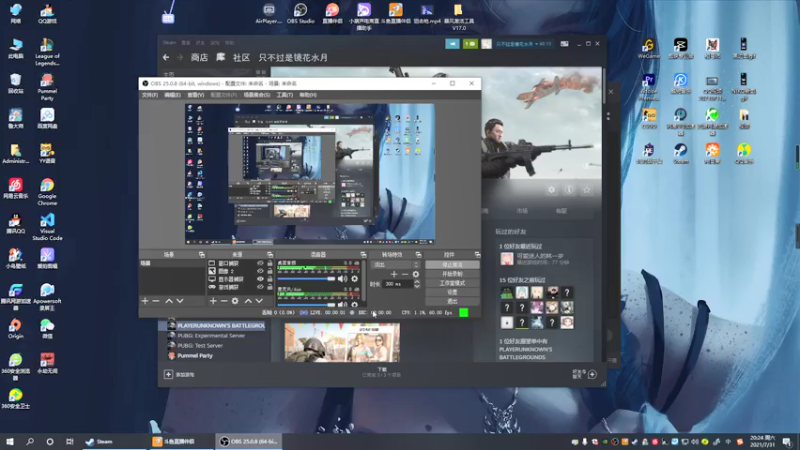The image size is (800, 450).
Task: Mute the Mic/Aux speaker icon in OBS mixer
Action: click(x=342, y=305)
